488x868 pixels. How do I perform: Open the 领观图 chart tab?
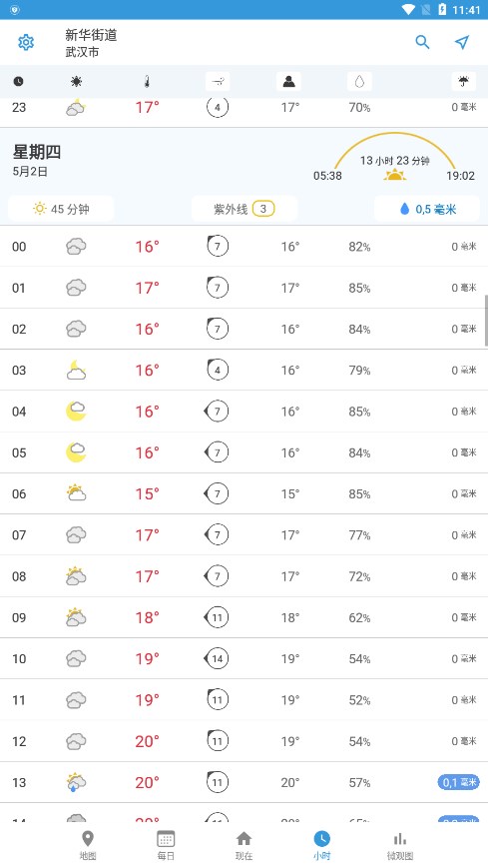tap(400, 845)
